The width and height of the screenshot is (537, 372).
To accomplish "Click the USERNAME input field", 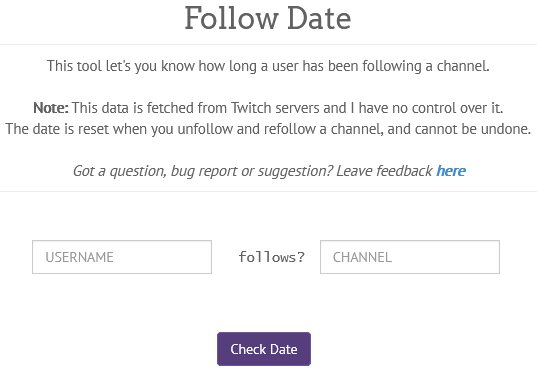I will click(x=122, y=257).
